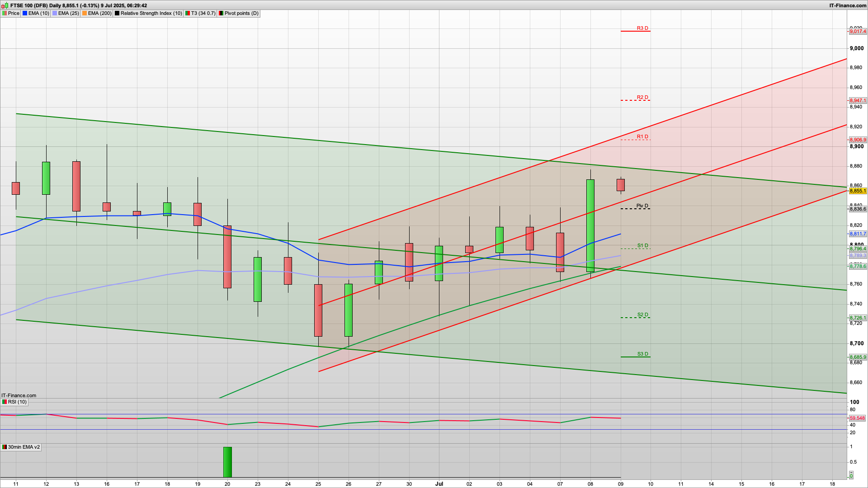Click the large green candle on 08 July
Screen dimensions: 868x488
pyautogui.click(x=590, y=226)
